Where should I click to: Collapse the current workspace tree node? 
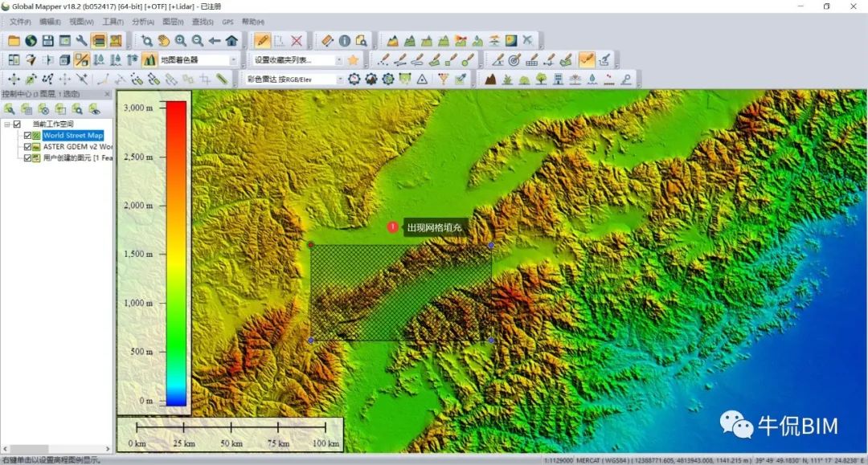point(6,124)
